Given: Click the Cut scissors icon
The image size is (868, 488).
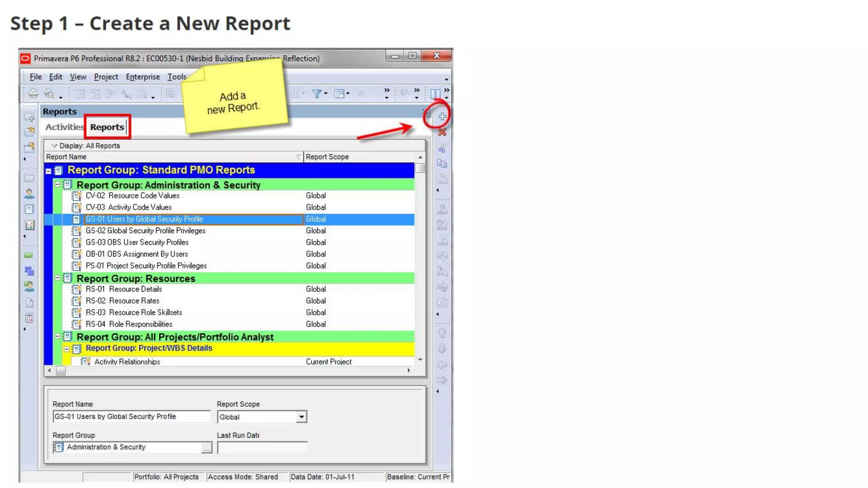Looking at the screenshot, I should coord(442,148).
